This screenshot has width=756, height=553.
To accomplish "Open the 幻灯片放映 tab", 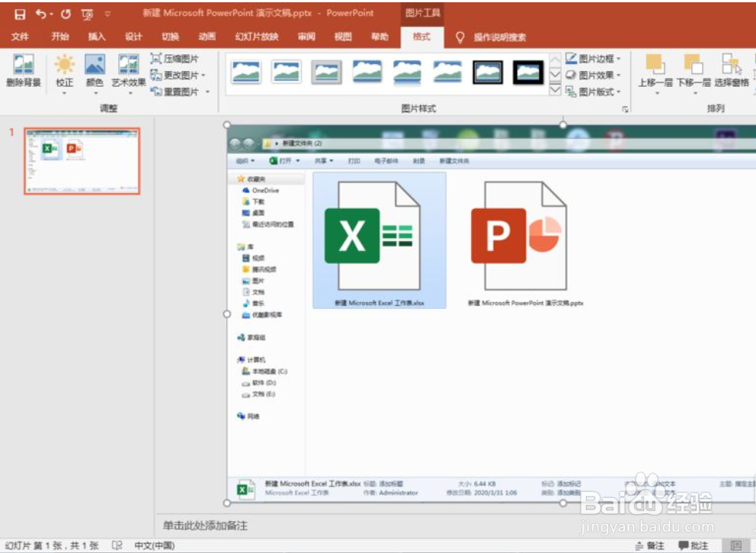I will 257,37.
